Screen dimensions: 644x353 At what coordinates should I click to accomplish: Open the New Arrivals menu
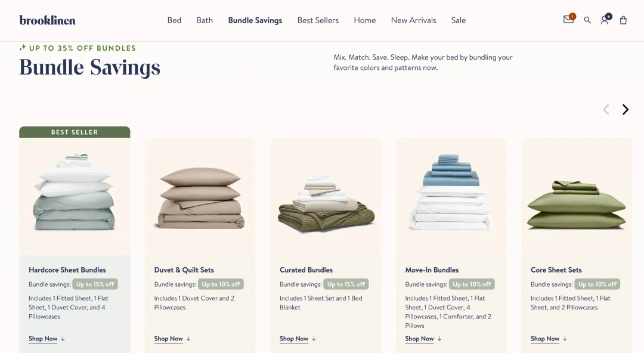coord(414,20)
